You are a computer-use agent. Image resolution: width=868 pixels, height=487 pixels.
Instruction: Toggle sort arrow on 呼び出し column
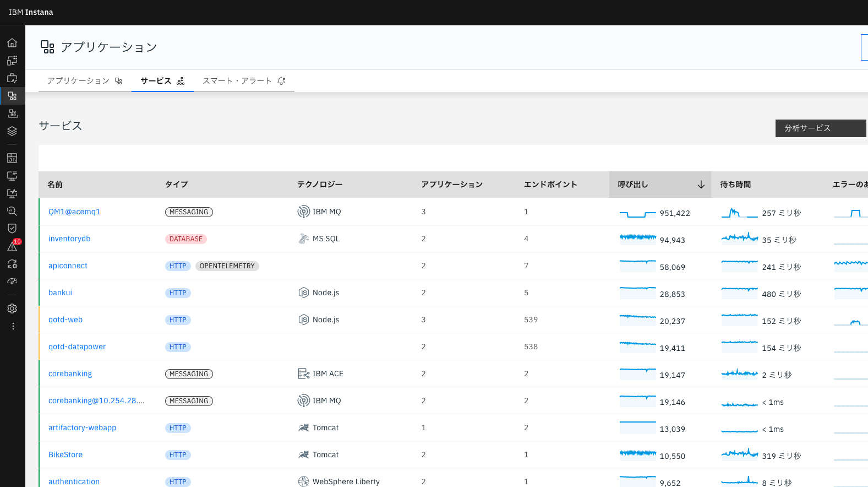click(x=701, y=185)
